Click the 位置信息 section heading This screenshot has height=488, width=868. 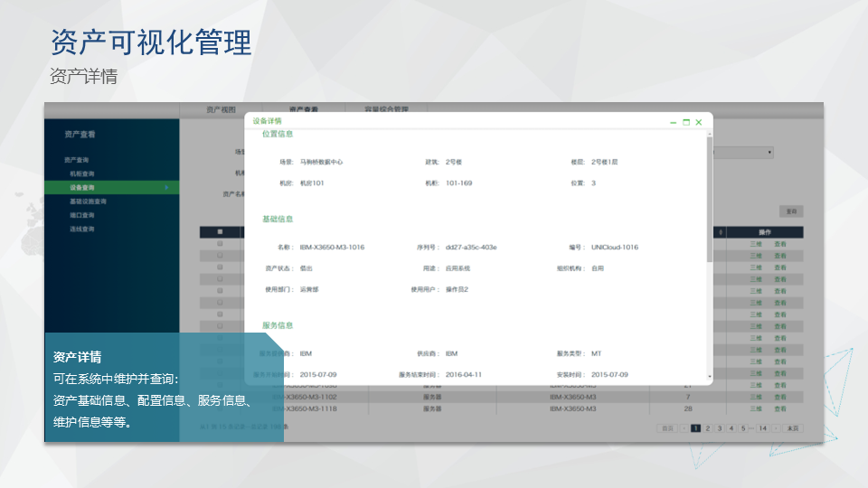(278, 134)
